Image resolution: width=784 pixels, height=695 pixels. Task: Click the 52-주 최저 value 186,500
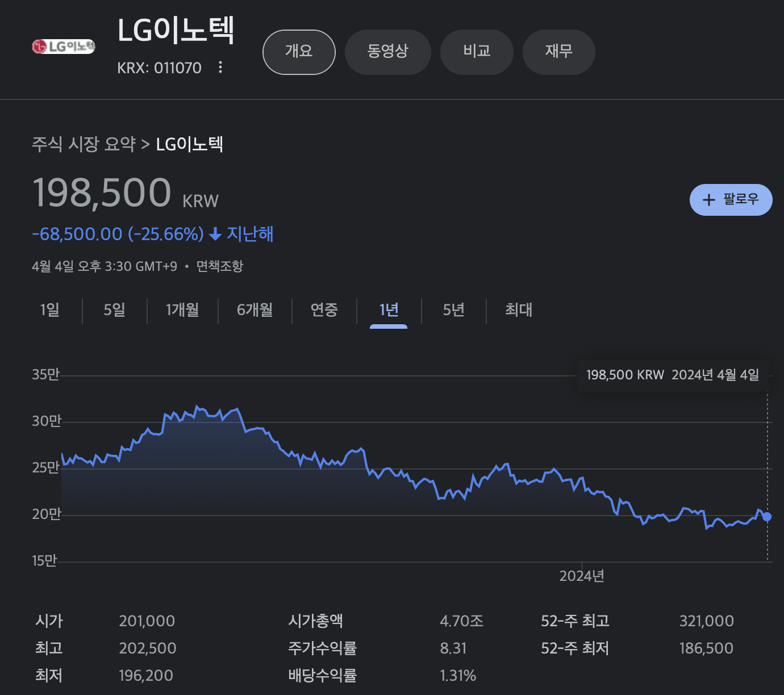click(x=707, y=648)
